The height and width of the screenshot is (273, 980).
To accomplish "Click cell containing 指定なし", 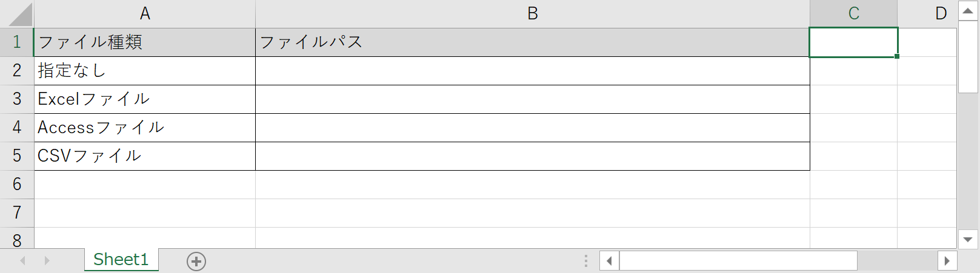I will (x=144, y=71).
